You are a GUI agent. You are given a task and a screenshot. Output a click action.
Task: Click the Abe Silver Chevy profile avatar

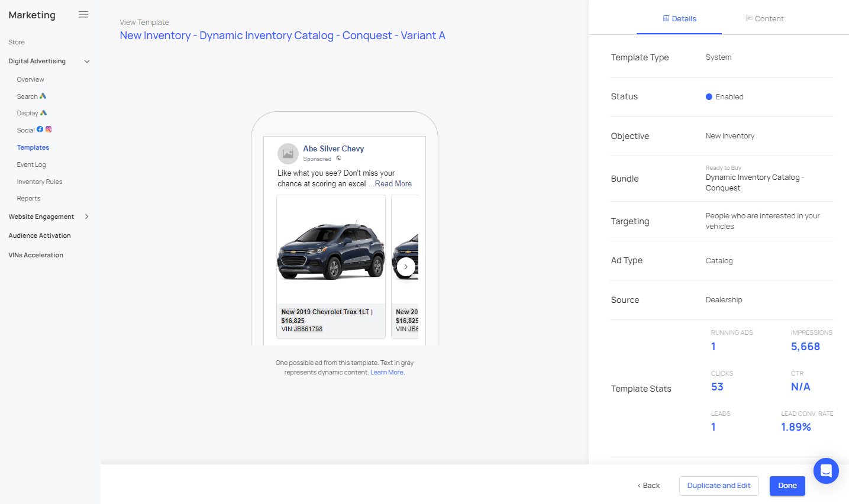[288, 154]
